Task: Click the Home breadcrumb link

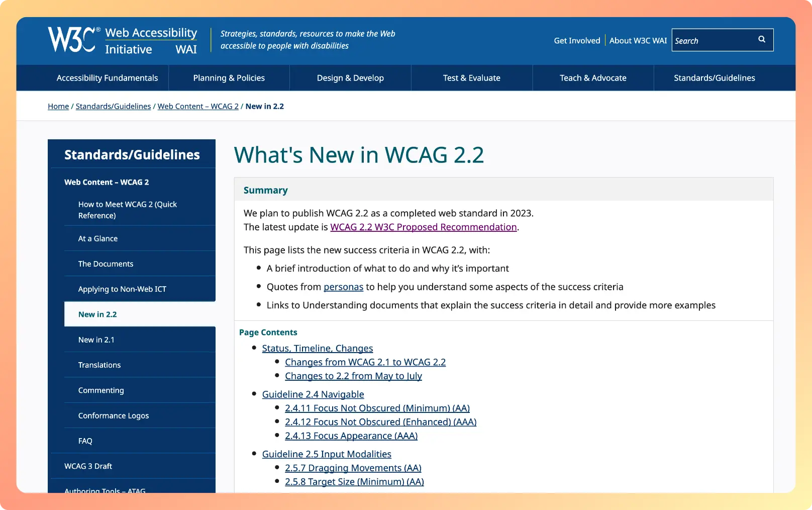Action: coord(58,107)
